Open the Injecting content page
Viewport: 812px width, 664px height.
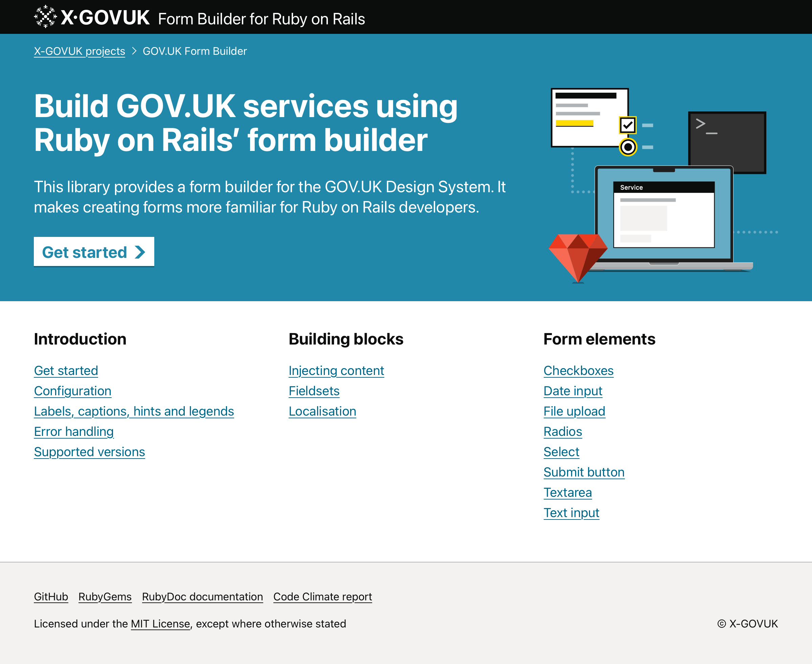pyautogui.click(x=336, y=370)
